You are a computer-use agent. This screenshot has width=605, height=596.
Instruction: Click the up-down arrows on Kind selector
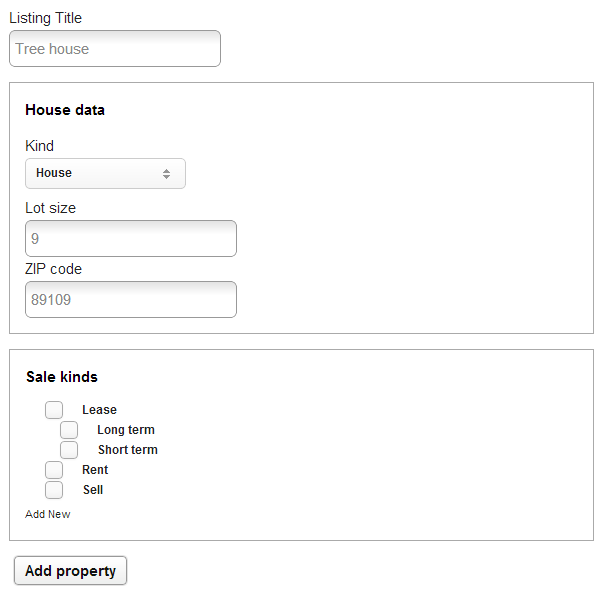click(166, 174)
